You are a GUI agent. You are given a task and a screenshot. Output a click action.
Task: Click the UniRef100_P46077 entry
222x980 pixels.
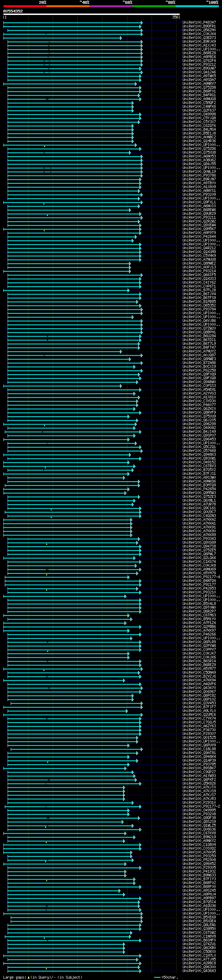pyautogui.click(x=199, y=404)
